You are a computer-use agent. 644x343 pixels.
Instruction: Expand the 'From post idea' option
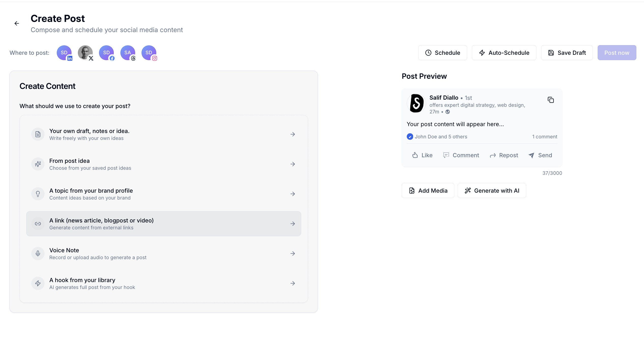[x=164, y=164]
